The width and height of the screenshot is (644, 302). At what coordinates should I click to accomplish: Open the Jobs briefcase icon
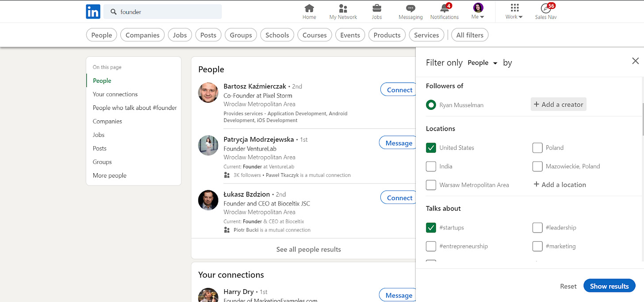377,8
